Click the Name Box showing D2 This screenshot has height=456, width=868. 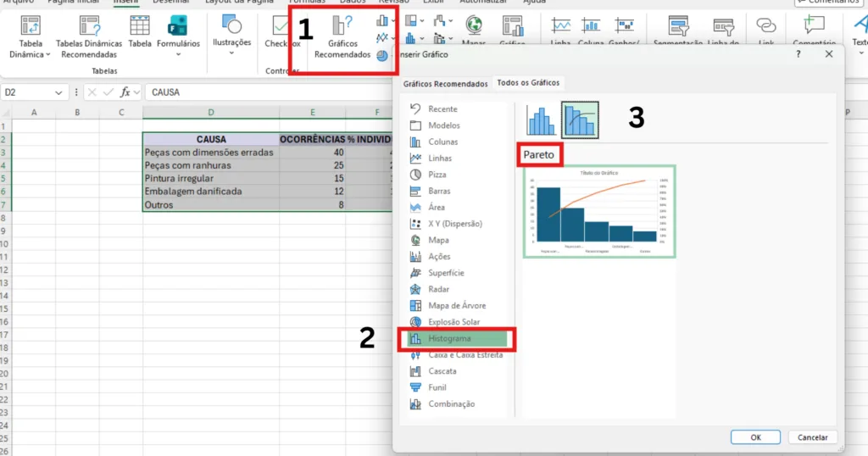pyautogui.click(x=28, y=92)
